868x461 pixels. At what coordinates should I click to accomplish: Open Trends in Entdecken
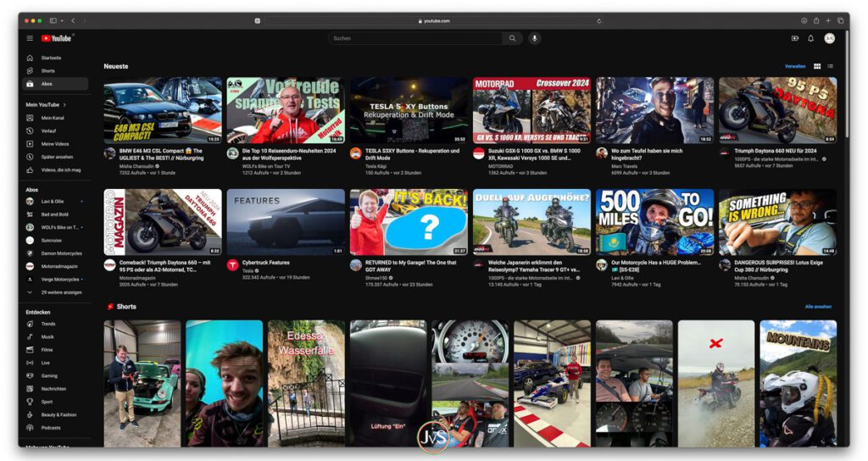pyautogui.click(x=55, y=324)
